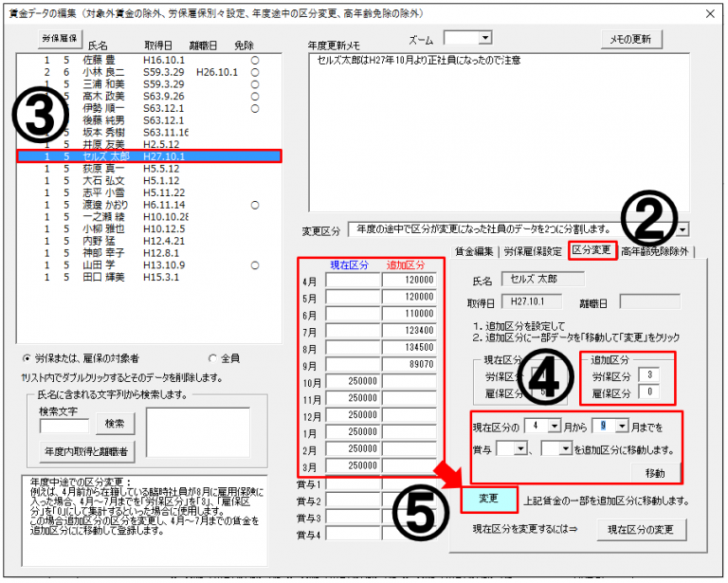Click the 検索文字 input field
Viewport: 728px width, 583px height.
64,426
